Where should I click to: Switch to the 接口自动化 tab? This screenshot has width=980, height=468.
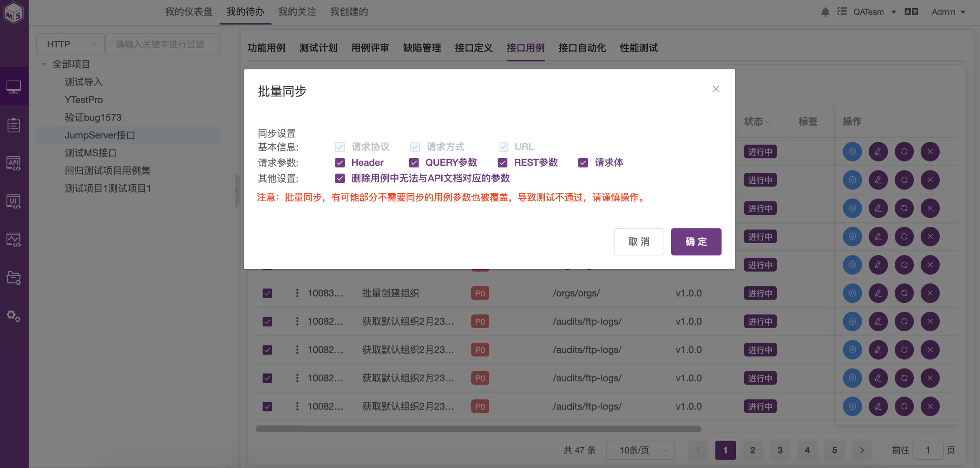coord(581,48)
